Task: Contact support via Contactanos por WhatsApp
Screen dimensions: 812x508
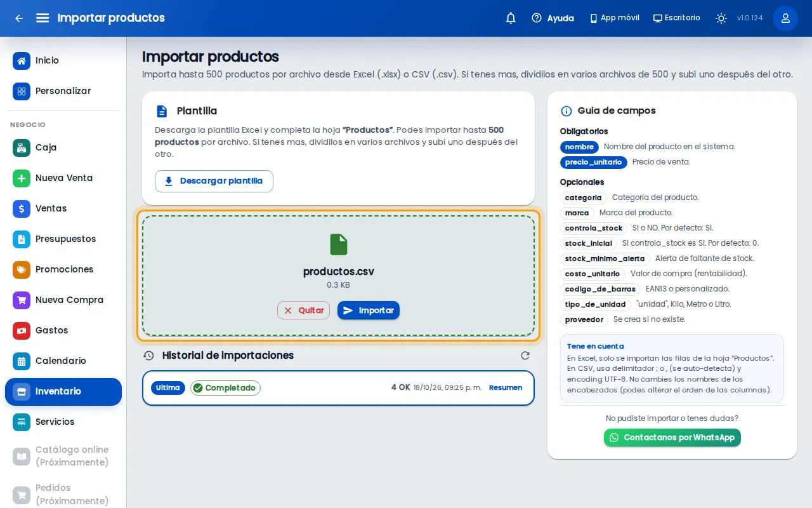Action: tap(672, 438)
